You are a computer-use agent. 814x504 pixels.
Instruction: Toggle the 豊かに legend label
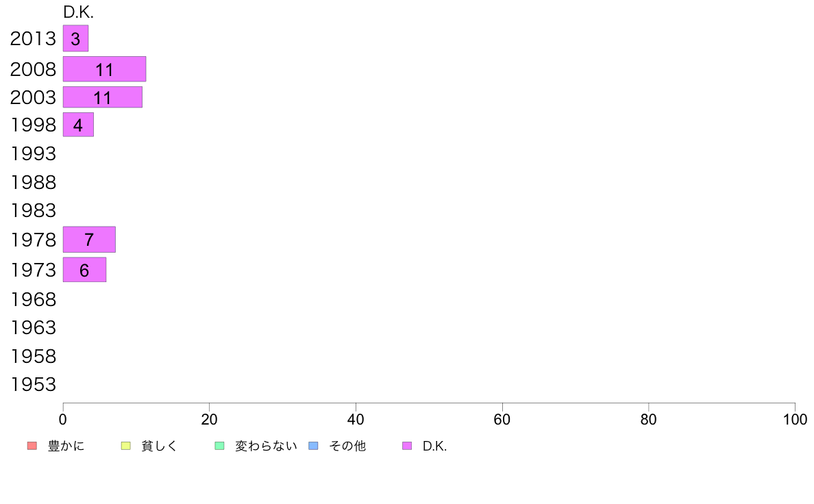click(x=66, y=446)
